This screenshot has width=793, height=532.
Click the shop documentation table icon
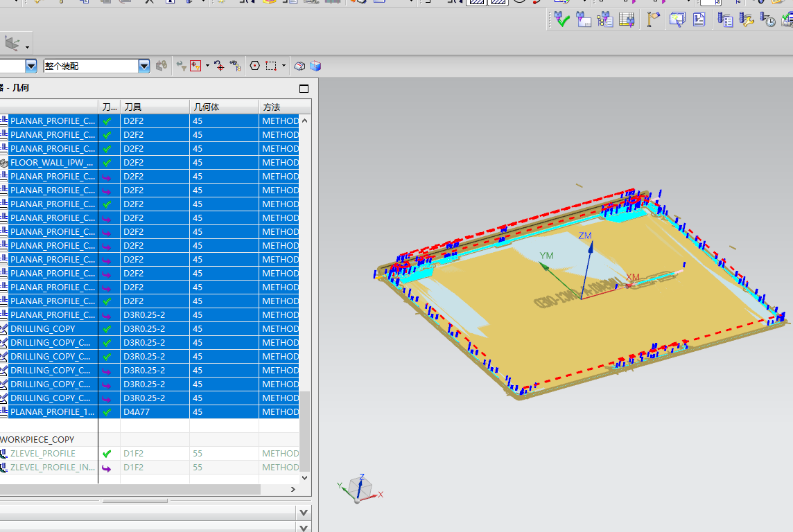[627, 20]
